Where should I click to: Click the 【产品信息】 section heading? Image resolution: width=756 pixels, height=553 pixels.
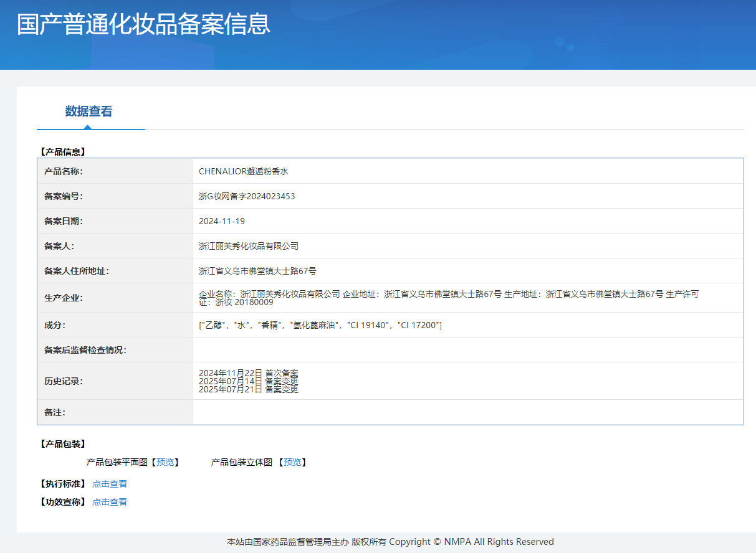[62, 151]
